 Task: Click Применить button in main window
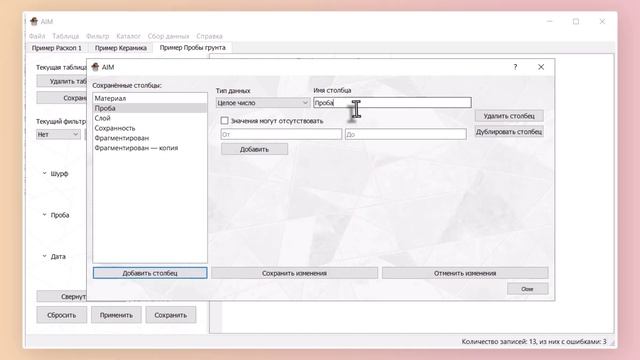pyautogui.click(x=116, y=315)
